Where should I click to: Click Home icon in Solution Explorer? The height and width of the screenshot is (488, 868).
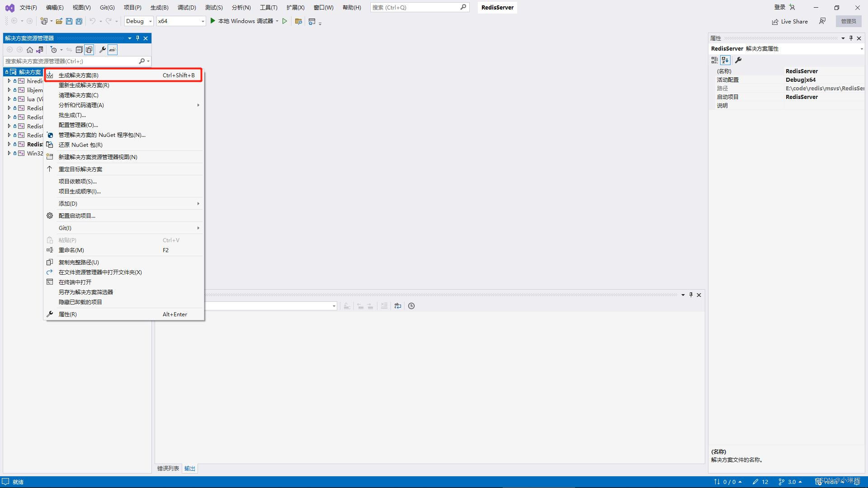coord(30,50)
